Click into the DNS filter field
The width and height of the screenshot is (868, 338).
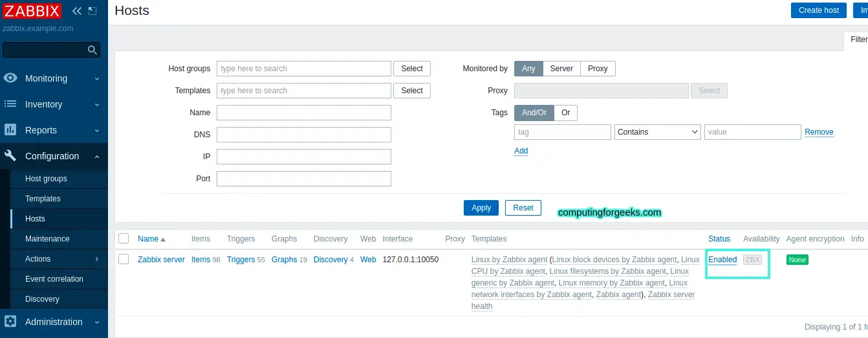[x=303, y=135]
